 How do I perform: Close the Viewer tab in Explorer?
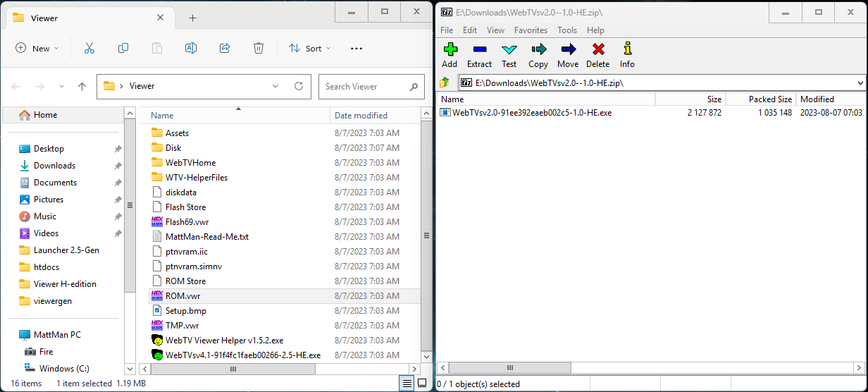point(161,18)
